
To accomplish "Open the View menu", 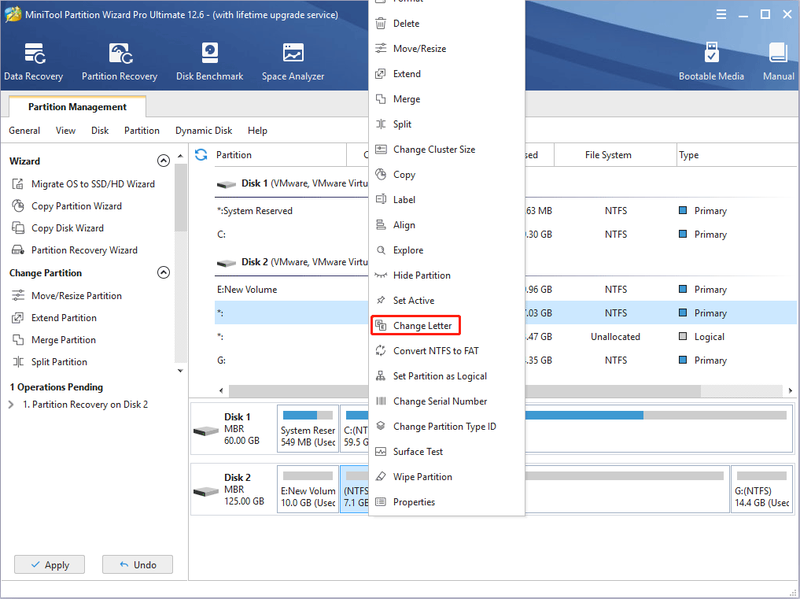I will (x=65, y=131).
